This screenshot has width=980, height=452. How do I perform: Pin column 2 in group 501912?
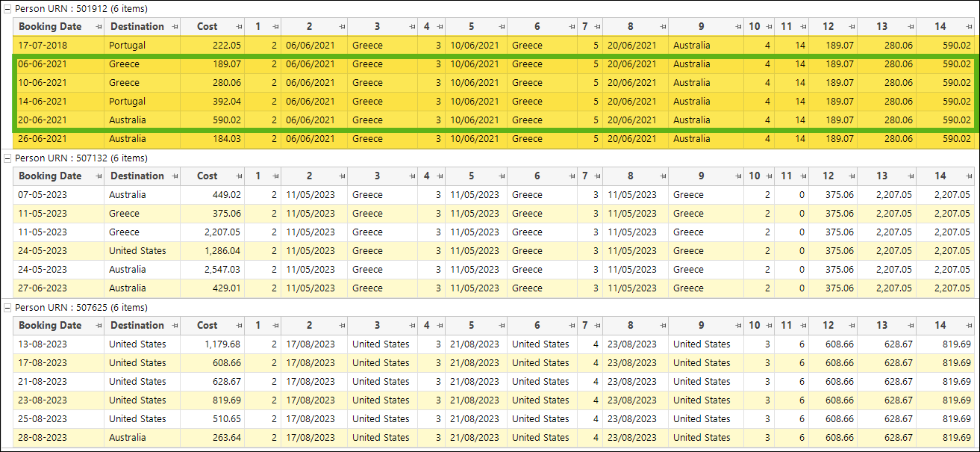coord(342,27)
